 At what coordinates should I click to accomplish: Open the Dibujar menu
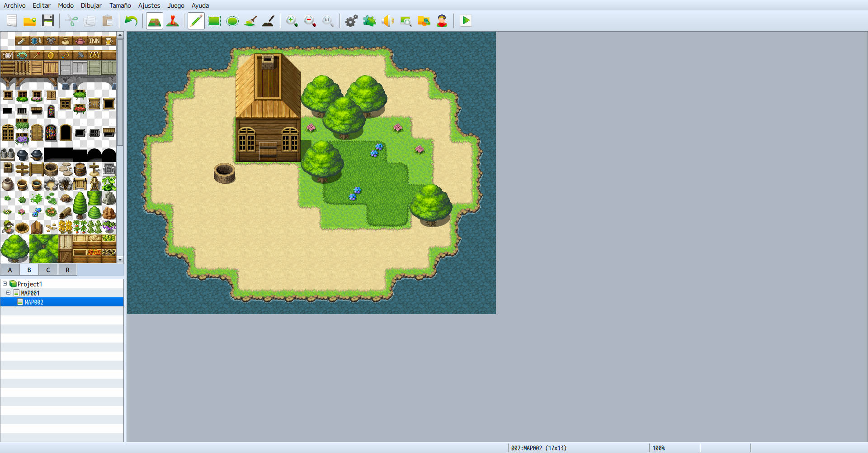click(91, 5)
